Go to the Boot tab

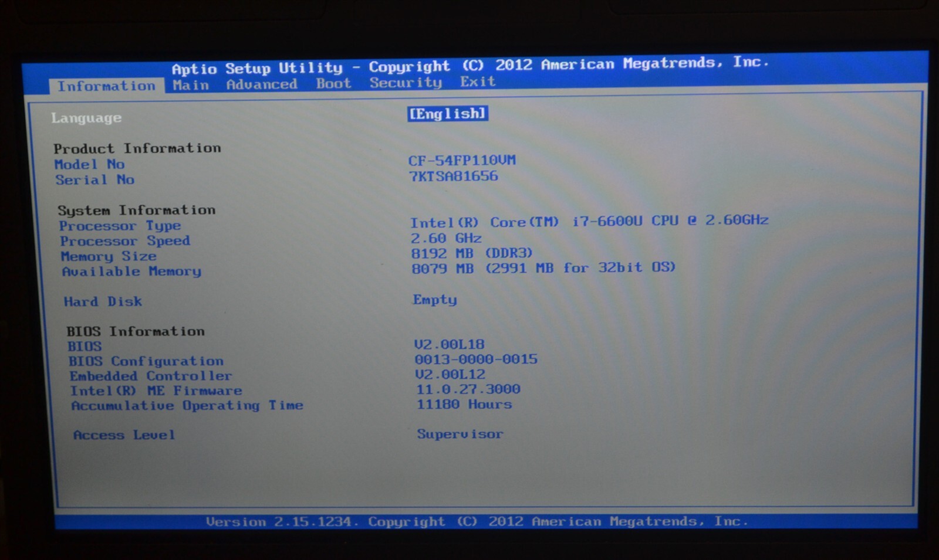pyautogui.click(x=333, y=83)
